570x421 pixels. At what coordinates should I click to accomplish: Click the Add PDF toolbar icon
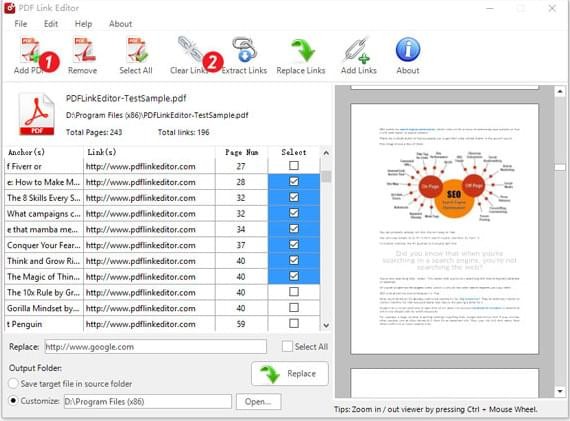click(x=30, y=50)
